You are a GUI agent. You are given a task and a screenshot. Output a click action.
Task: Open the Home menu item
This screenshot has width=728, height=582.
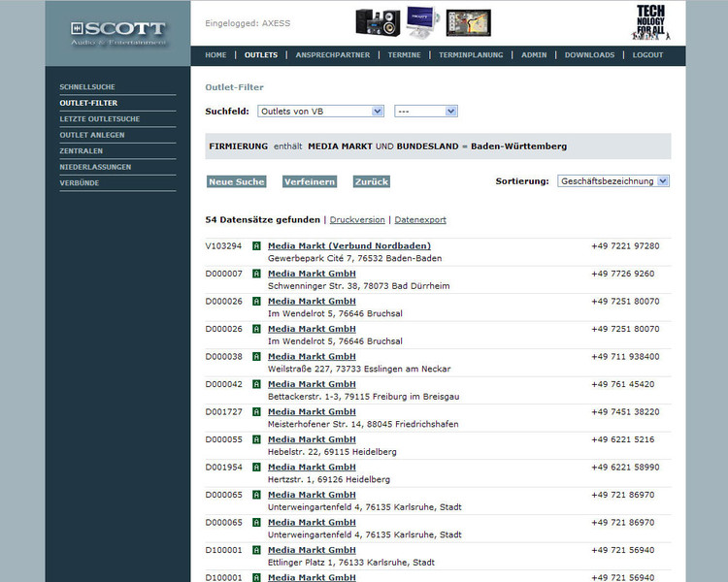tap(215, 54)
